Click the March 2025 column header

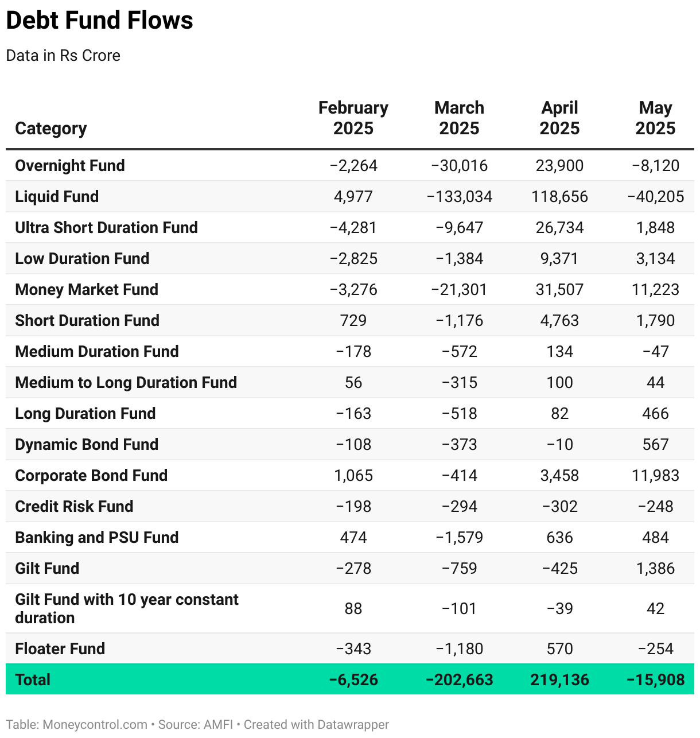point(459,118)
